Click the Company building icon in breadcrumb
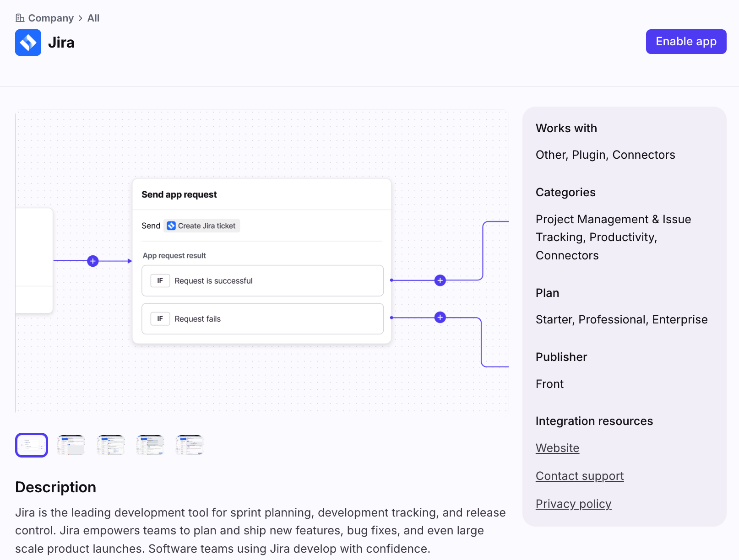Screen dimensions: 739x560 pos(20,18)
